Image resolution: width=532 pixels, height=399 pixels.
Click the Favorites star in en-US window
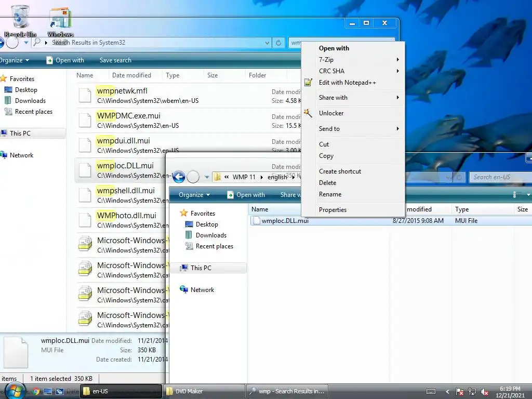(183, 213)
